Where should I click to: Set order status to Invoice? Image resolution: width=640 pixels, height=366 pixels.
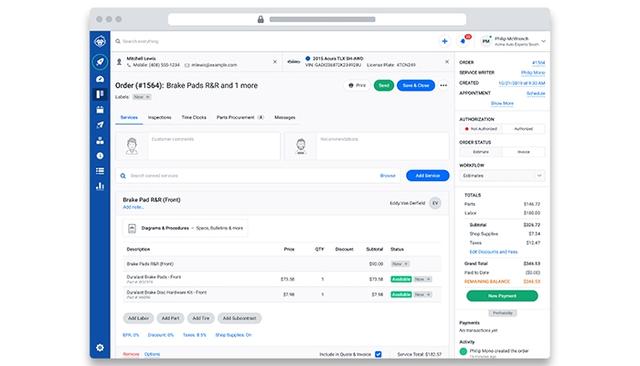pyautogui.click(x=523, y=152)
